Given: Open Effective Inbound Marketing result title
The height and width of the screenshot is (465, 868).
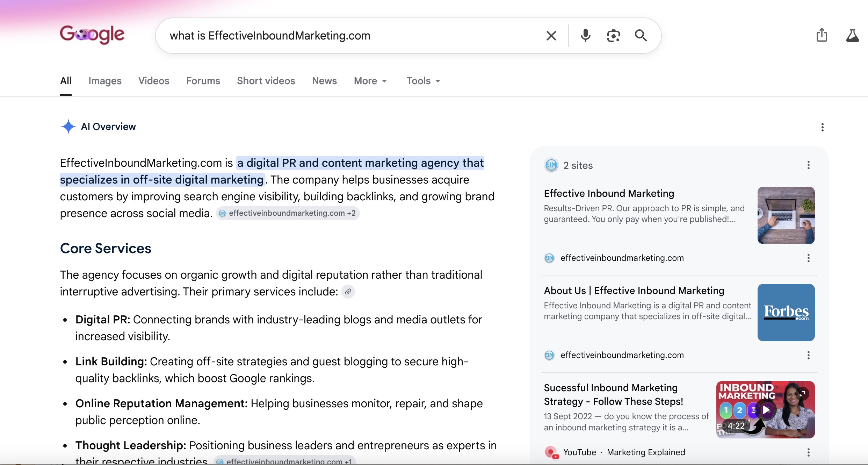Looking at the screenshot, I should pos(609,193).
